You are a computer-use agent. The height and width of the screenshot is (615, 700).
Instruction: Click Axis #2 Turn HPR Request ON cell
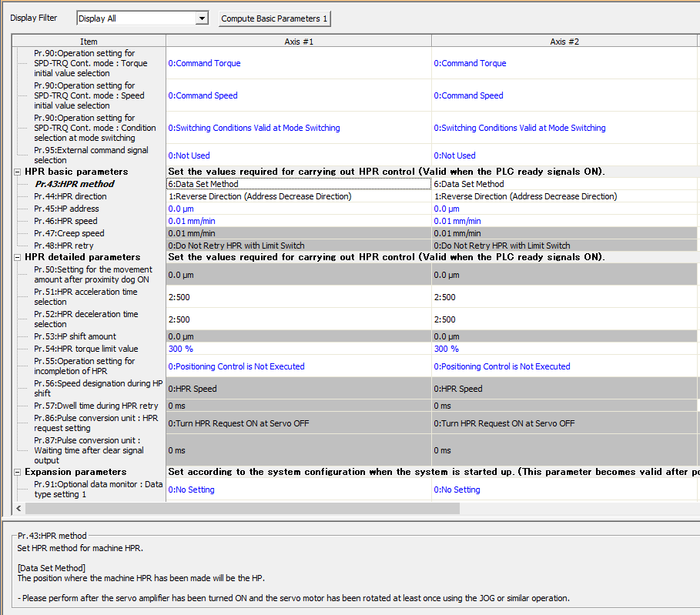564,423
